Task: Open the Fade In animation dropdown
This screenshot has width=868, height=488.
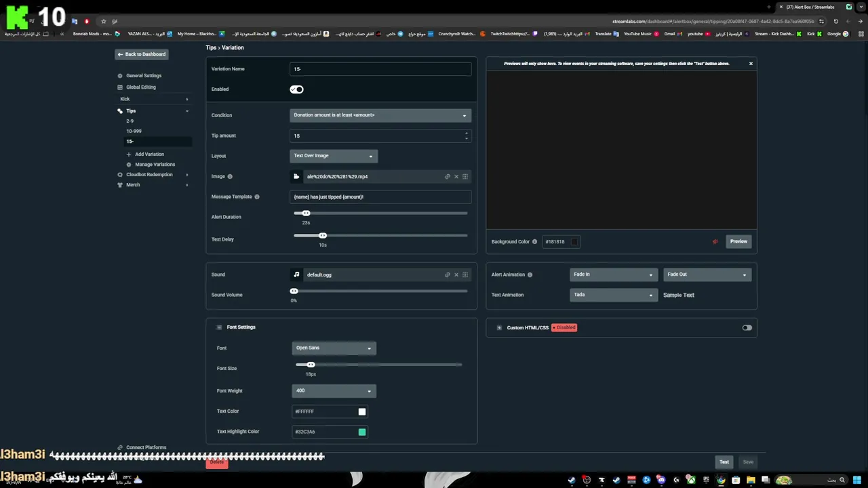Action: coord(614,274)
